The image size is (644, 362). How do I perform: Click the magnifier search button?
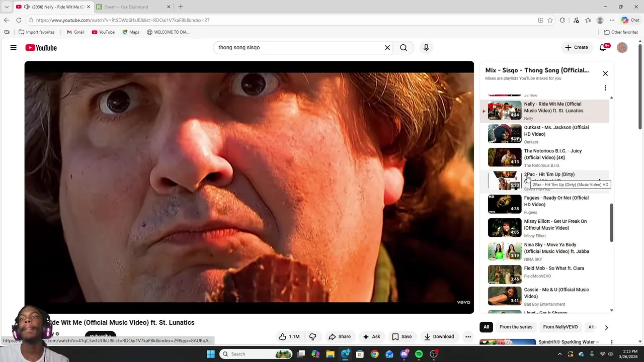pyautogui.click(x=404, y=48)
